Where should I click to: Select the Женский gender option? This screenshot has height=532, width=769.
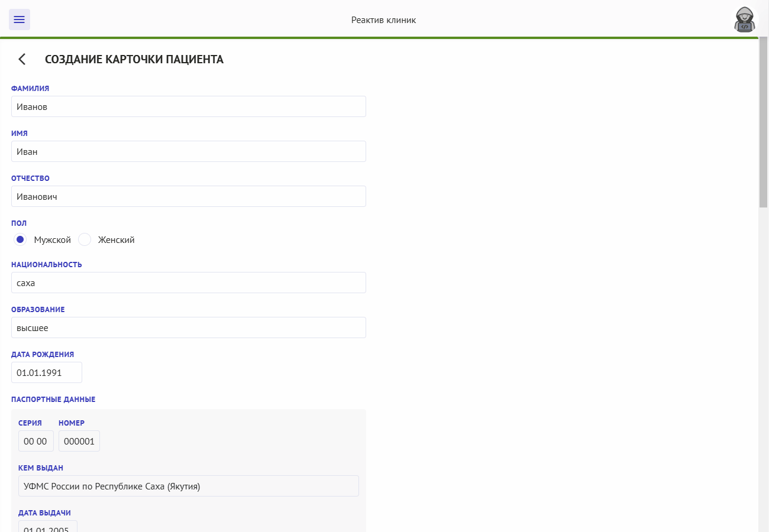[85, 239]
